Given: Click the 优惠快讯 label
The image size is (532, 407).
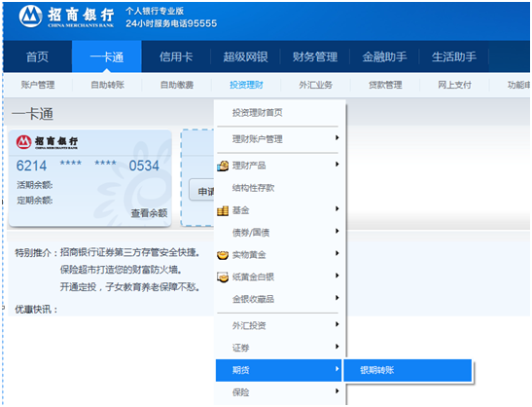Looking at the screenshot, I should (36, 310).
